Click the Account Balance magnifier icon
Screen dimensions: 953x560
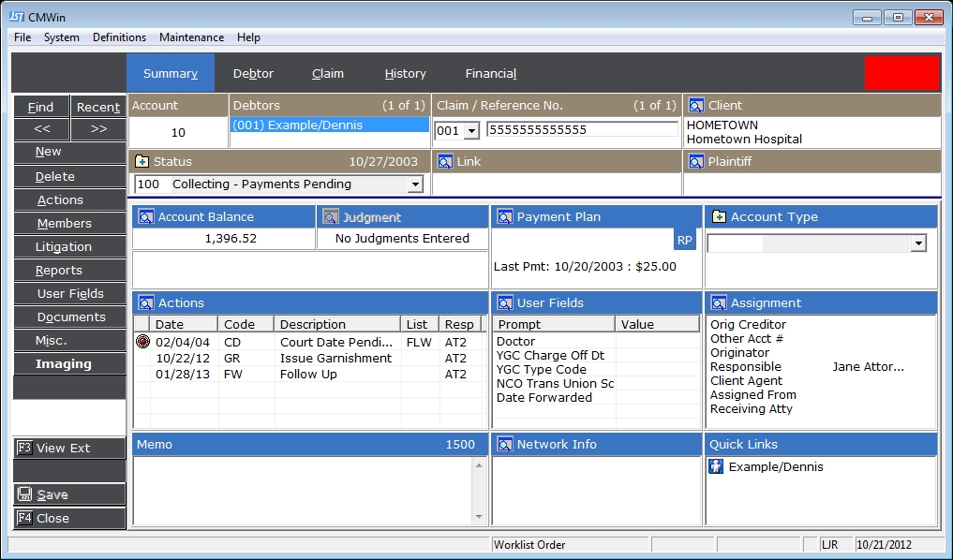click(145, 217)
